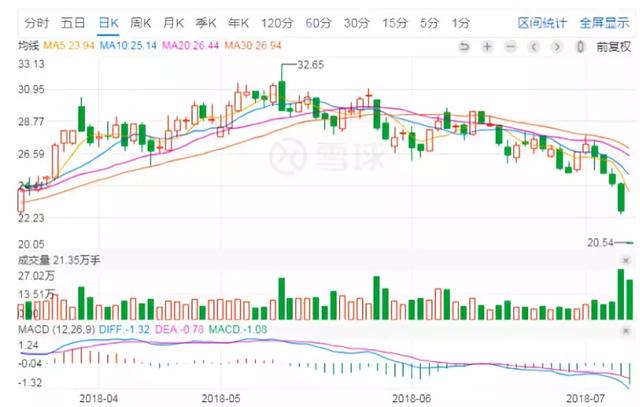This screenshot has height=407, width=640.
Task: Open 区间统计 range statistics
Action: [542, 23]
